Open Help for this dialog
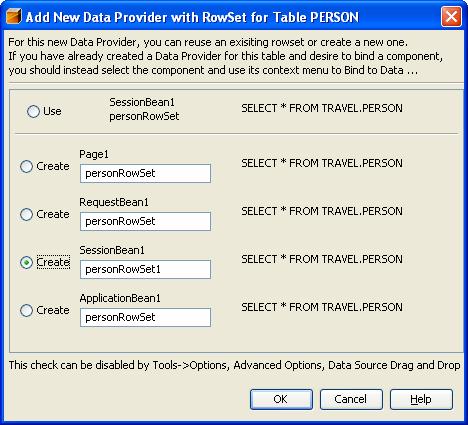 coord(421,399)
